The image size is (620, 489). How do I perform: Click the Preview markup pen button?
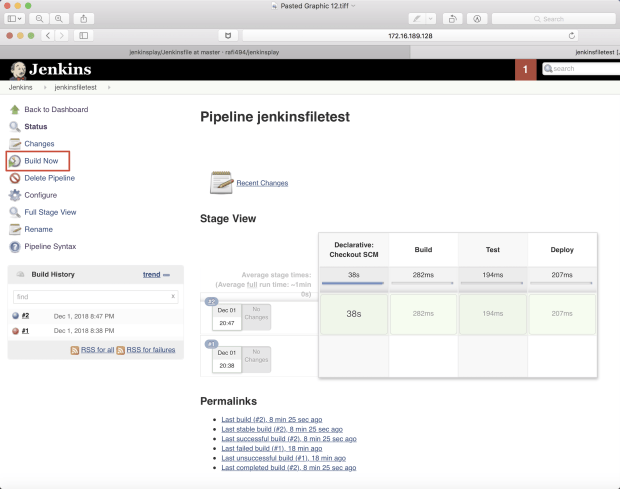pos(417,19)
